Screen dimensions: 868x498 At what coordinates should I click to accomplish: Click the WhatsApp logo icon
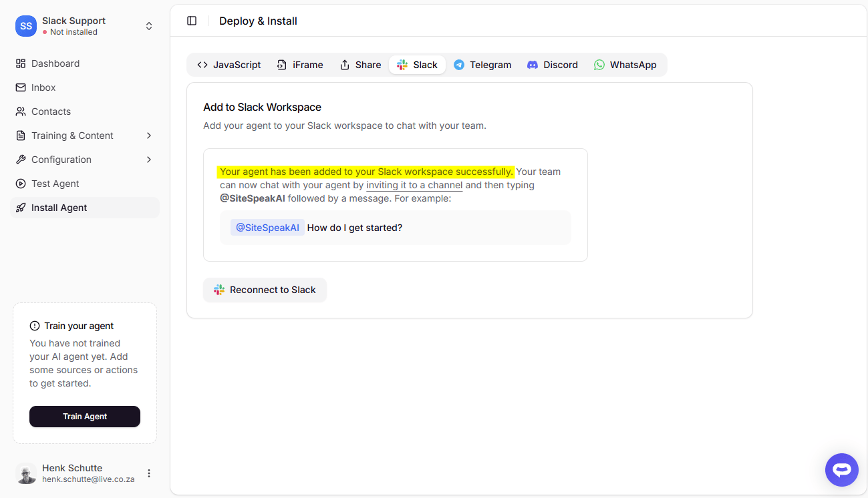599,65
